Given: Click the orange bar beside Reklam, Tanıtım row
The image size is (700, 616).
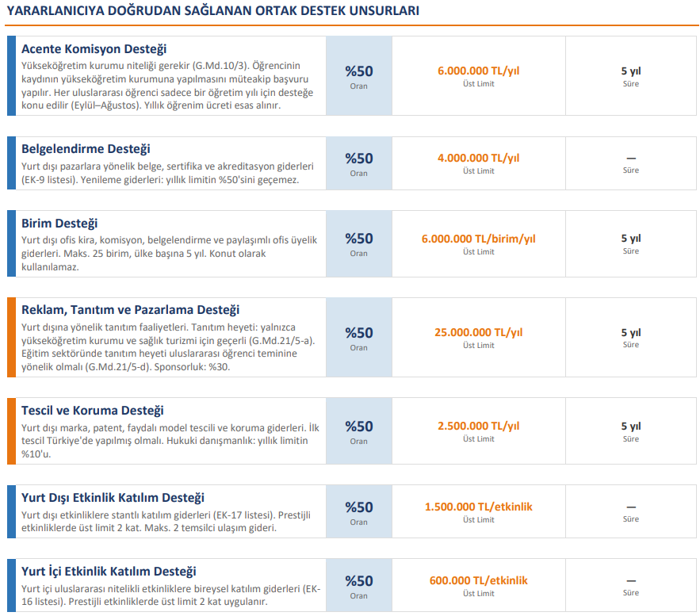Looking at the screenshot, I should (x=11, y=337).
